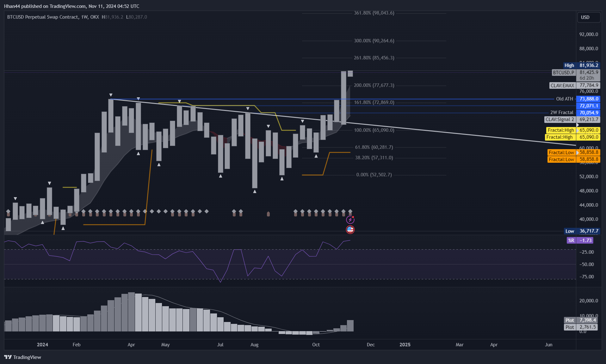The height and width of the screenshot is (364, 606).
Task: Click the High 81,936.2 price label
Action: (581, 65)
